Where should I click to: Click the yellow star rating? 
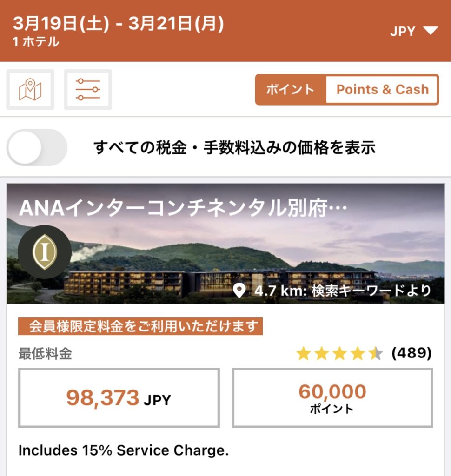339,354
